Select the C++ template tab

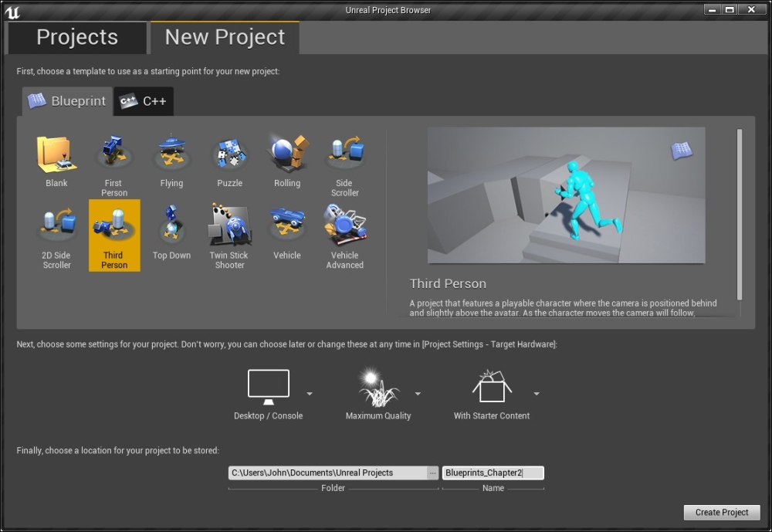click(x=144, y=101)
